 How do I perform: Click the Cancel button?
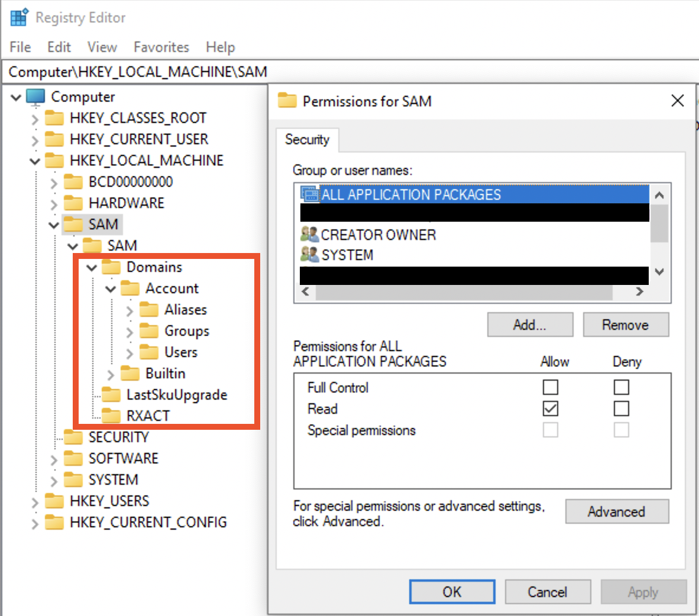pyautogui.click(x=548, y=592)
